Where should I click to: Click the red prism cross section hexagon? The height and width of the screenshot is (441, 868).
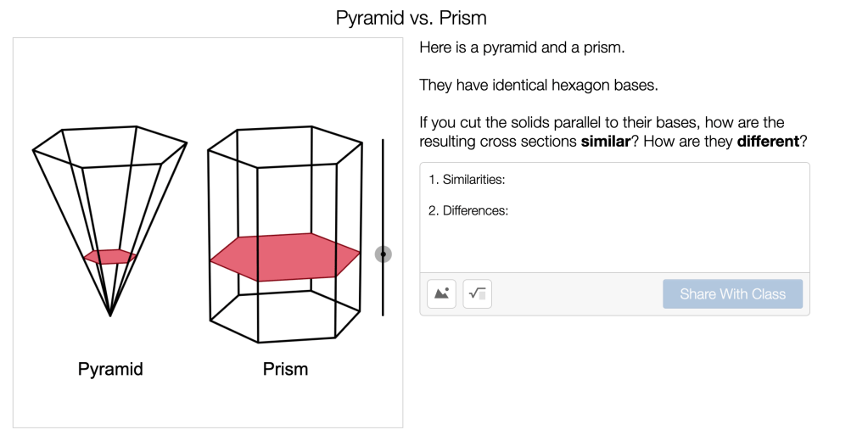point(285,257)
